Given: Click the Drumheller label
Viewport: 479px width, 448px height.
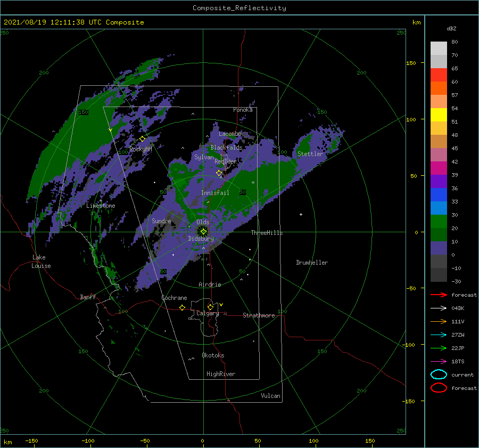Looking at the screenshot, I should [x=312, y=263].
